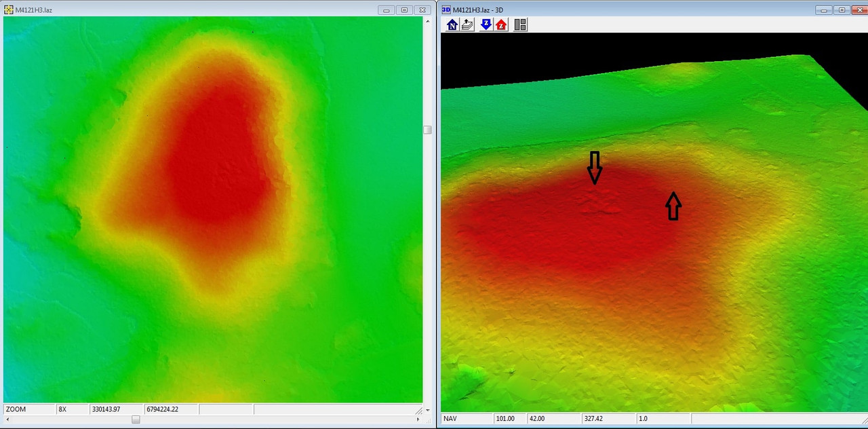Viewport: 868px width, 429px height.
Task: Click the 6794224.22 northing coordinate field
Action: click(x=171, y=410)
